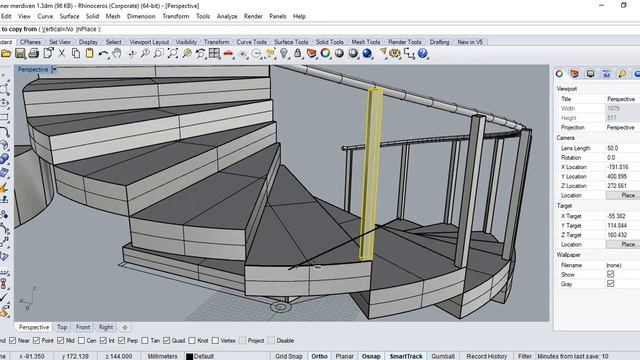Screen dimensions: 640x360
Task: Click the Lens Length value field
Action: [x=622, y=148]
